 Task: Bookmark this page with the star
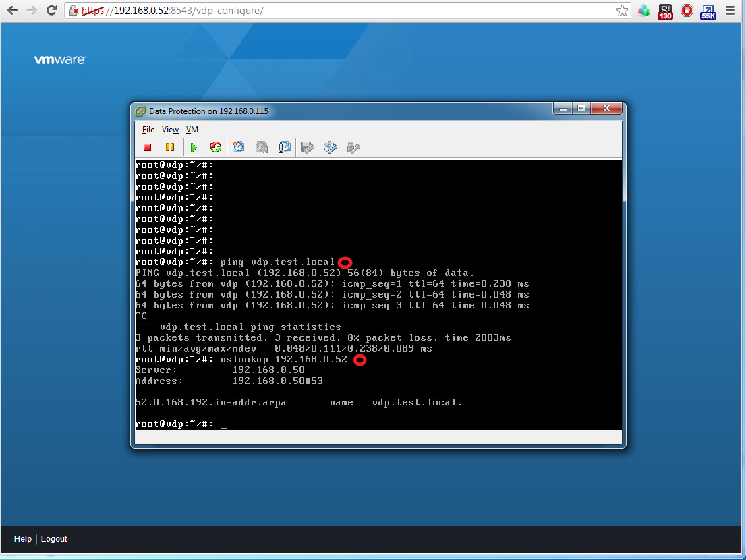coord(622,11)
